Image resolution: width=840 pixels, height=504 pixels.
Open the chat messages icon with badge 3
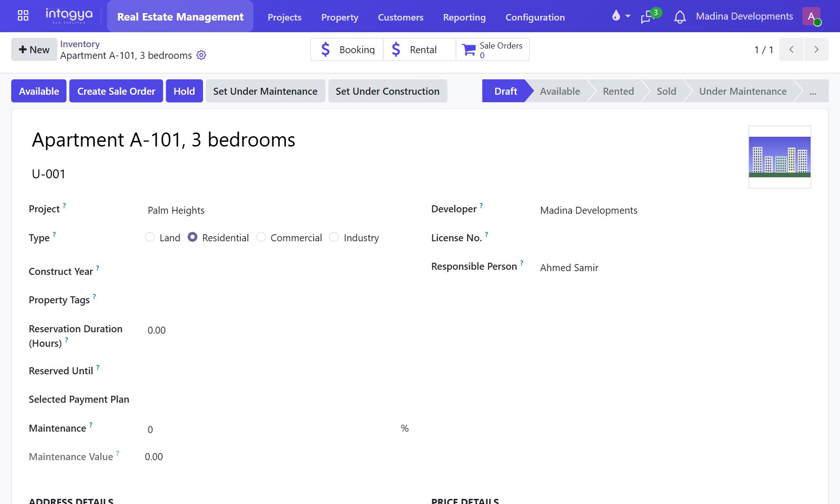tap(651, 16)
